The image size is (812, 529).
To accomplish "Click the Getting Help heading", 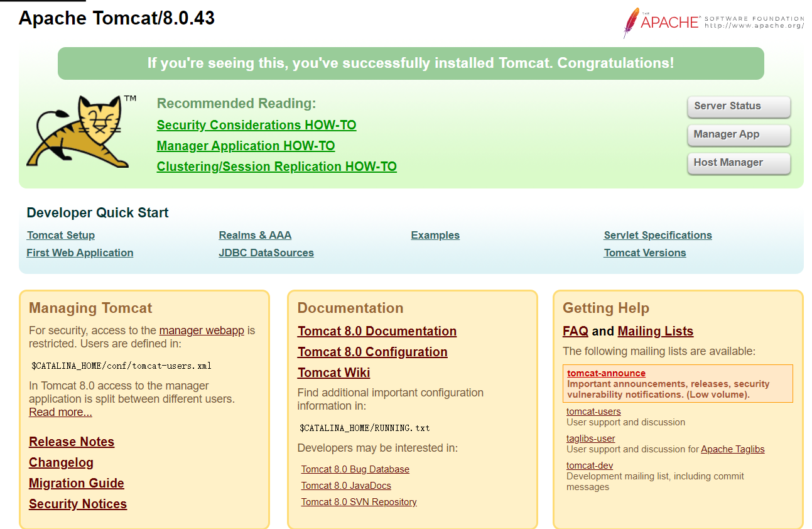I will coord(606,308).
